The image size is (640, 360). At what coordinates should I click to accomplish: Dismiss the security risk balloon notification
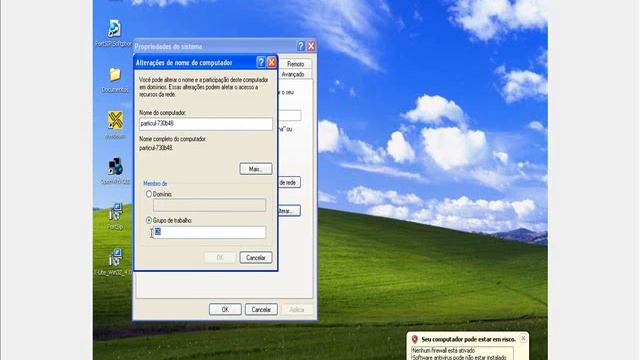(x=523, y=338)
